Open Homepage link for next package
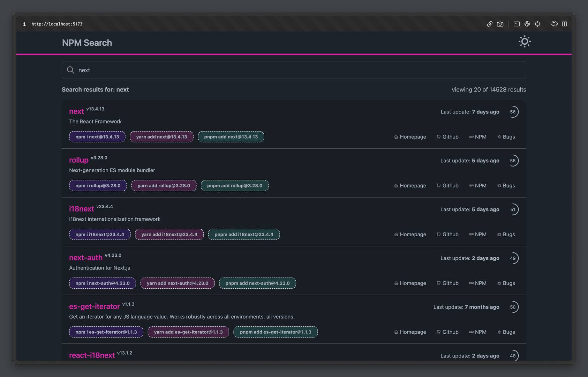Image resolution: width=588 pixels, height=377 pixels. point(410,137)
